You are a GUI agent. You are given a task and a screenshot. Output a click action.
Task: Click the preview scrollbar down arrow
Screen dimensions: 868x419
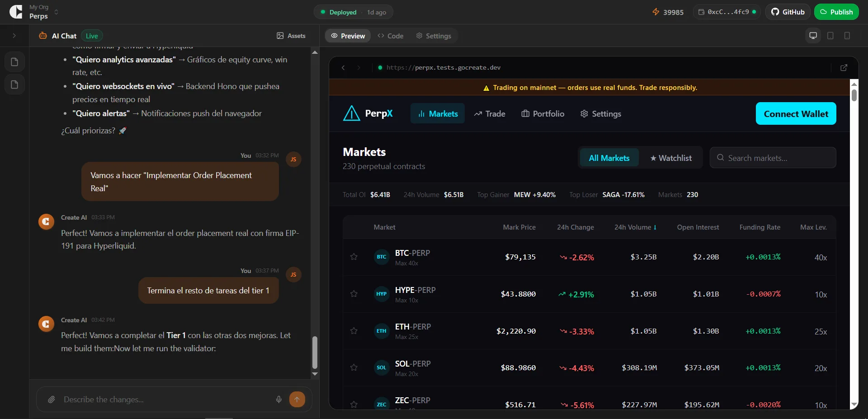[854, 405]
